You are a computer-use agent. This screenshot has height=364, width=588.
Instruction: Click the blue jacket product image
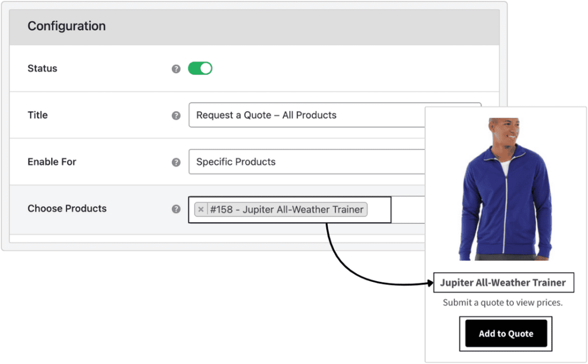click(x=505, y=189)
